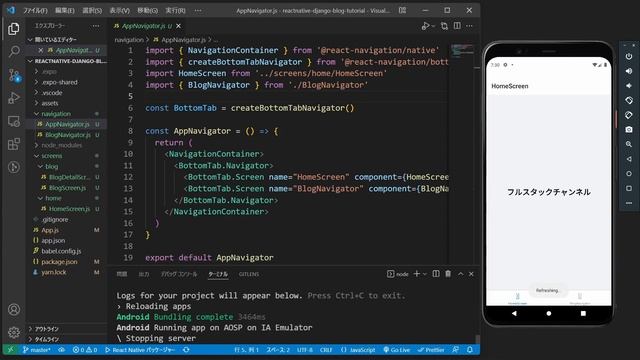Screen dimensions: 640x360
Task: Close the terminal panel
Action: [x=471, y=274]
